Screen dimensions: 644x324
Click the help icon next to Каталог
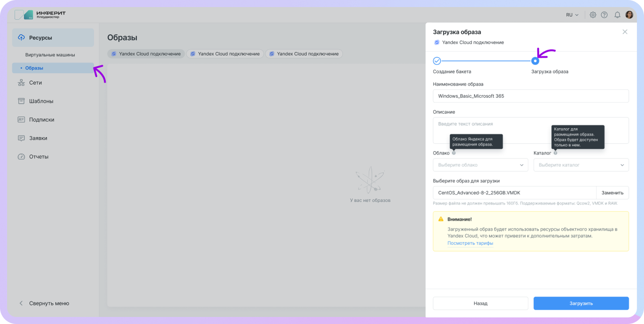coord(555,153)
